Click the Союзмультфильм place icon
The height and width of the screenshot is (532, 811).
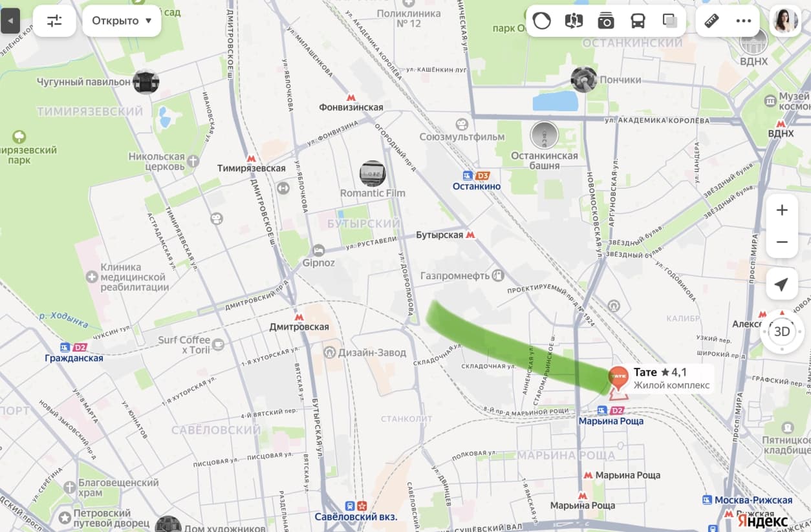point(462,124)
